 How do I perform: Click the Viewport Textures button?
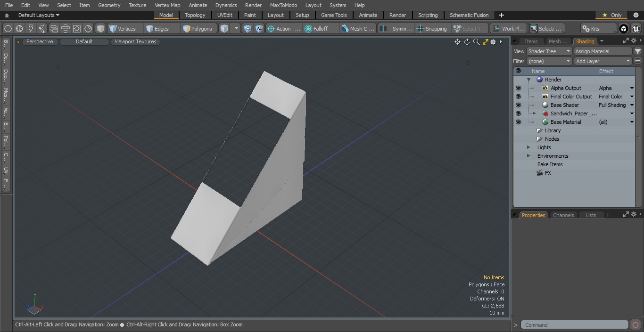tap(135, 42)
